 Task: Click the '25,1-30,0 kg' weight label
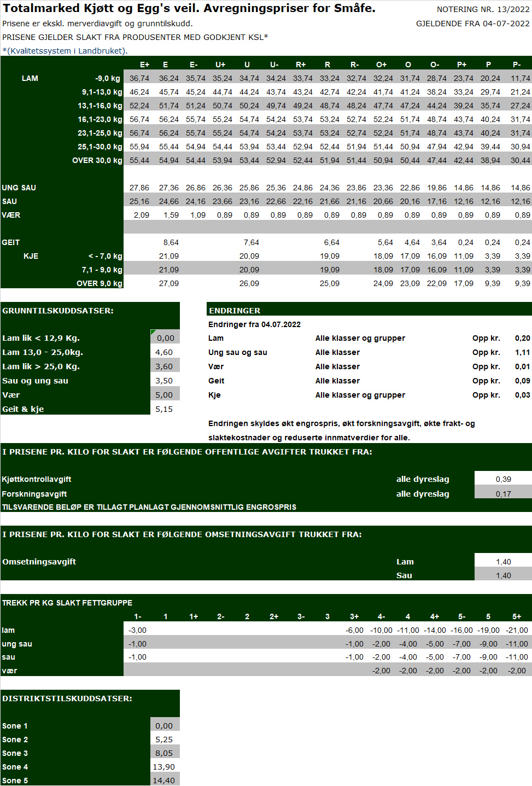point(100,147)
